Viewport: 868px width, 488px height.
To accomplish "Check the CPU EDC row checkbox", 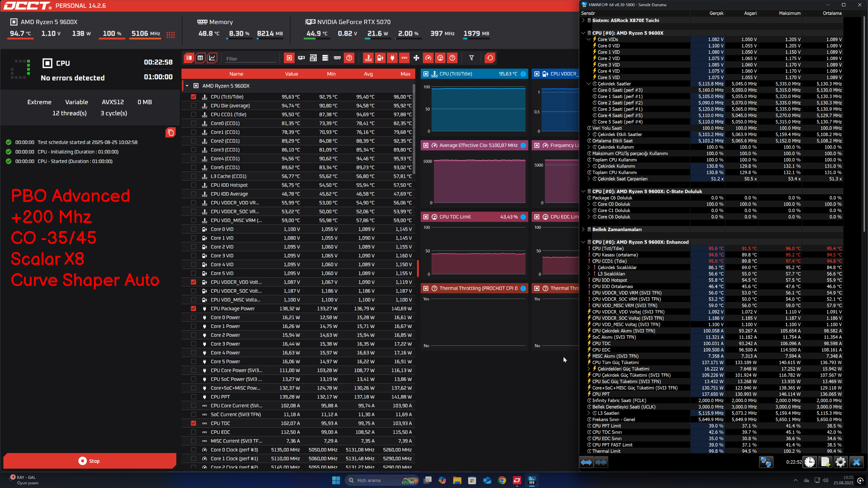I will pos(193,432).
